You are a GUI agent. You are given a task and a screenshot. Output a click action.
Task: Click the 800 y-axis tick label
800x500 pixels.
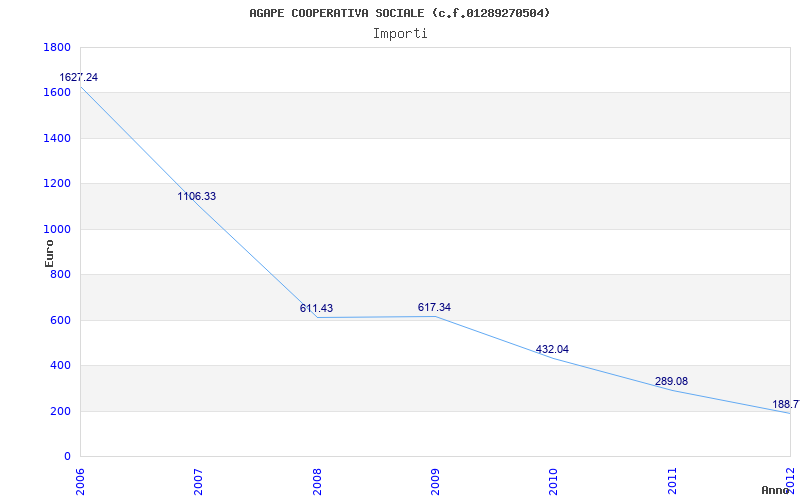coord(60,275)
